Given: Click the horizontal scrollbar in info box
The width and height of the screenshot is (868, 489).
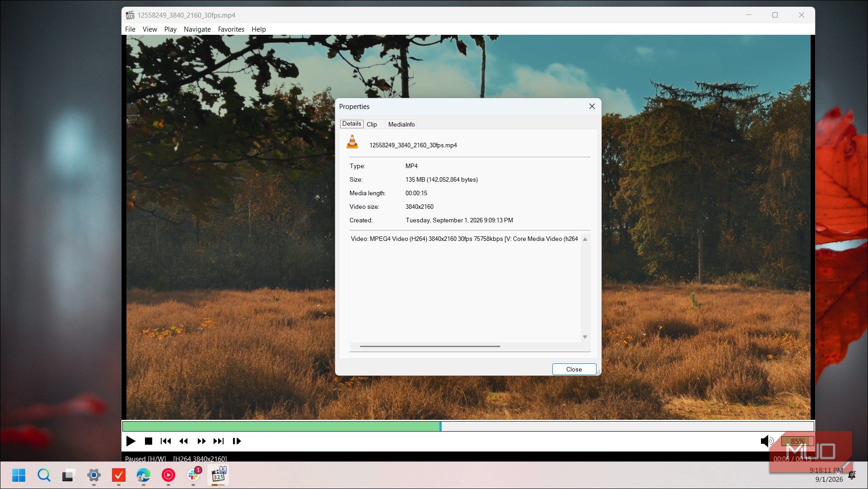Looking at the screenshot, I should [430, 346].
